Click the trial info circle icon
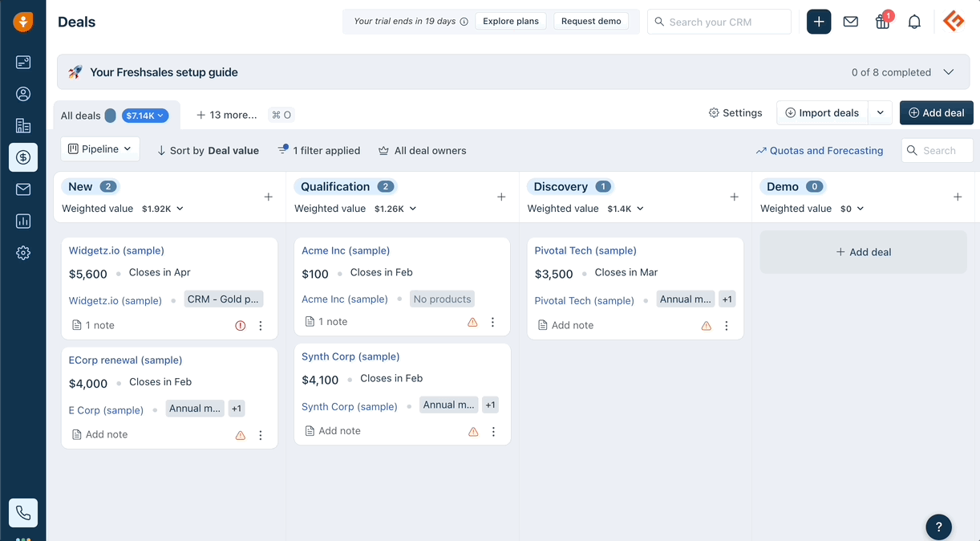The image size is (980, 541). pyautogui.click(x=464, y=22)
